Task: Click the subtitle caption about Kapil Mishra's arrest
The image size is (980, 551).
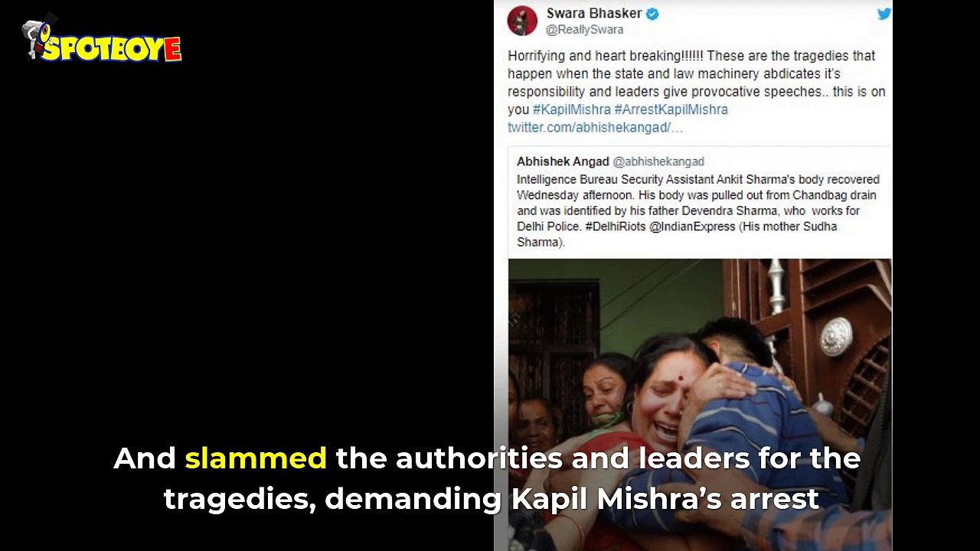Action: pyautogui.click(x=488, y=479)
